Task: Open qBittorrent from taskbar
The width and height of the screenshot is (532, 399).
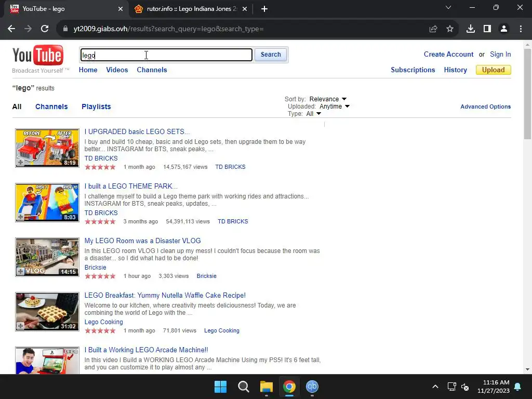Action: [x=312, y=387]
